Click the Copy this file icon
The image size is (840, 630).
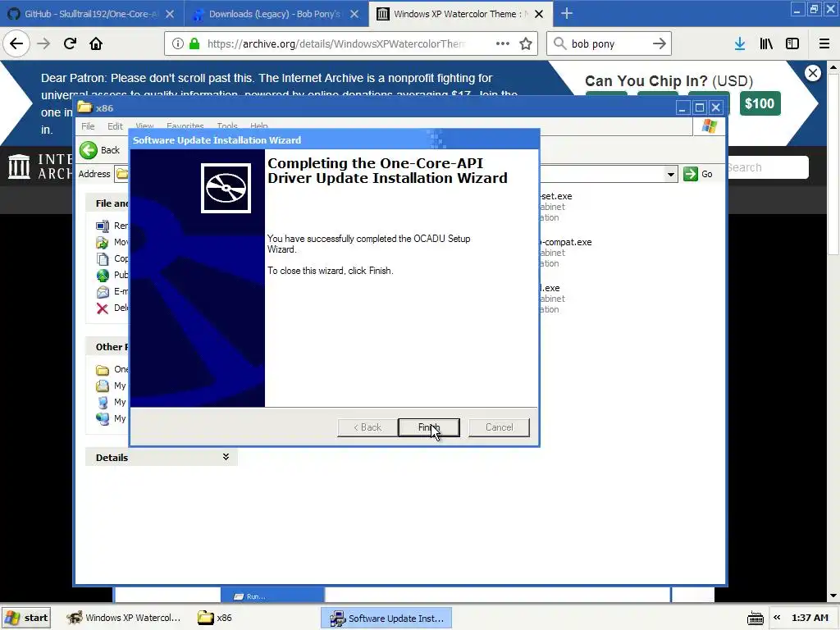click(x=103, y=258)
